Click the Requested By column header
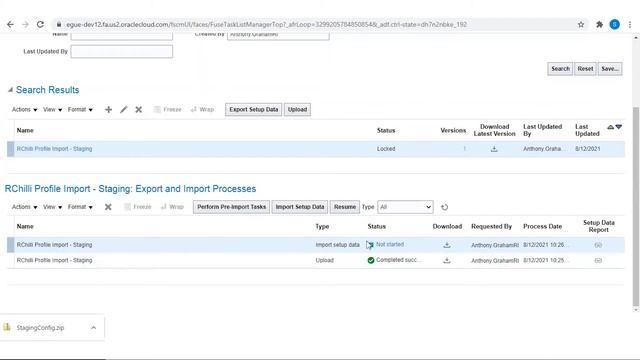Image resolution: width=640 pixels, height=360 pixels. (x=491, y=227)
